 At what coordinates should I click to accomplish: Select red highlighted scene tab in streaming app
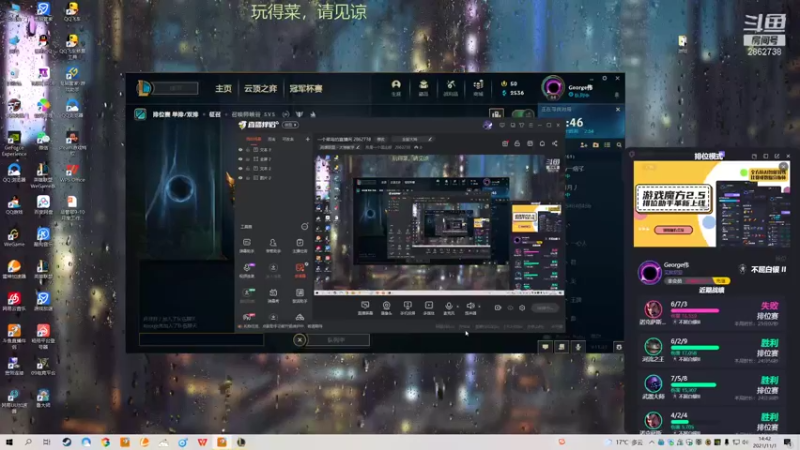(254, 139)
